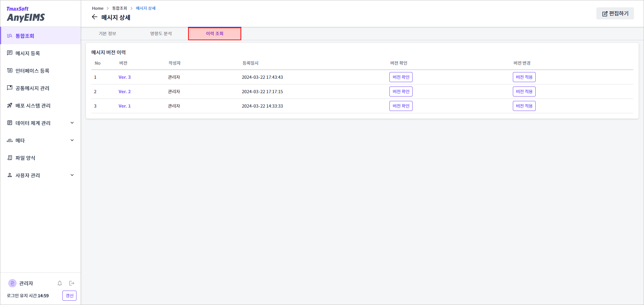Open notifications with the bell icon
The height and width of the screenshot is (305, 644).
tap(60, 283)
